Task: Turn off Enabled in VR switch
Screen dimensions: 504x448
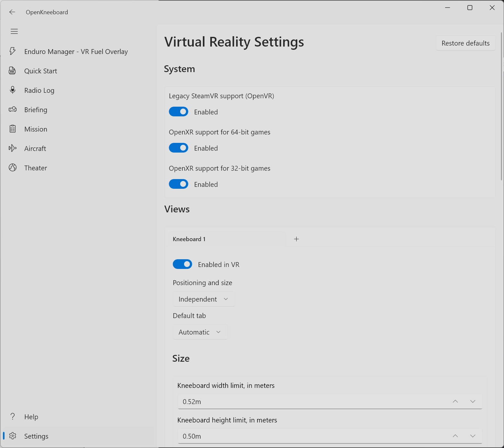Action: pyautogui.click(x=182, y=264)
